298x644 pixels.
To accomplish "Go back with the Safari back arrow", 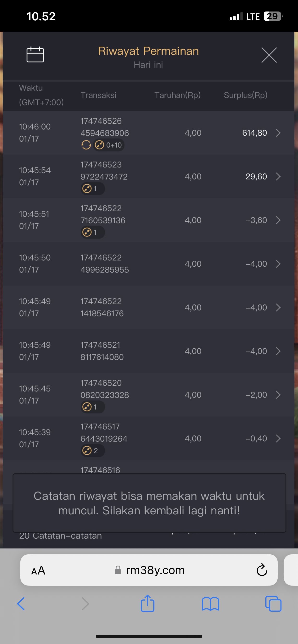I will (21, 604).
